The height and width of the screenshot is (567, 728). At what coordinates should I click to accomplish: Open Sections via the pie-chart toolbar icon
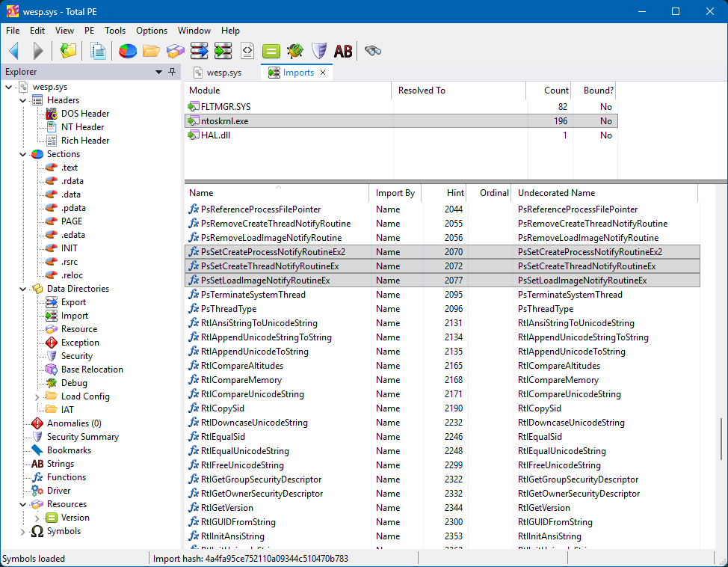click(x=127, y=51)
